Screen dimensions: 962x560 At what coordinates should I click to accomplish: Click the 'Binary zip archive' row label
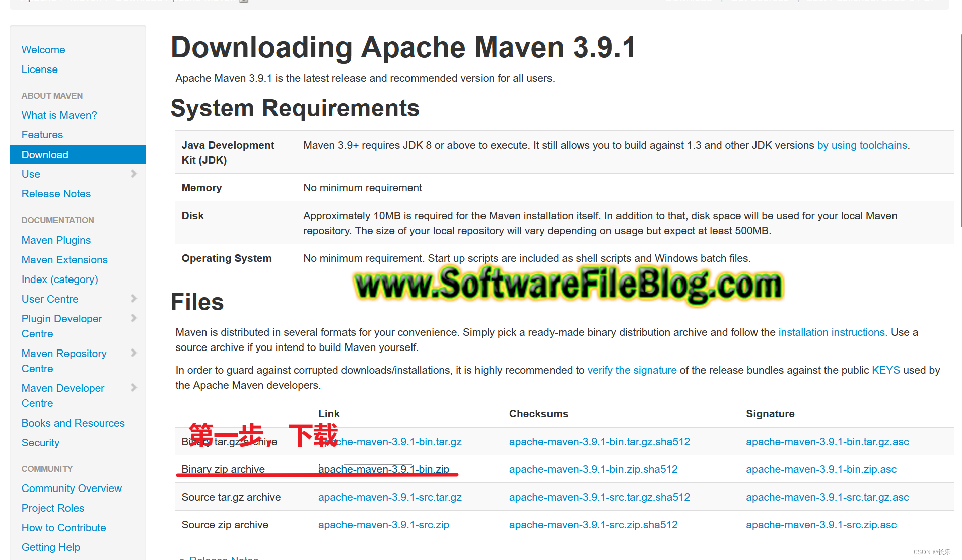(223, 469)
